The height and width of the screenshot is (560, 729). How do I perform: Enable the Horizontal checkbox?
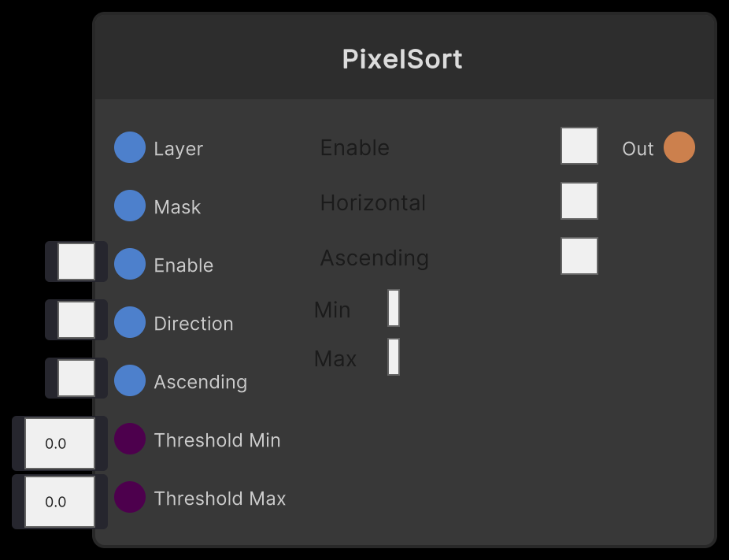(x=579, y=201)
